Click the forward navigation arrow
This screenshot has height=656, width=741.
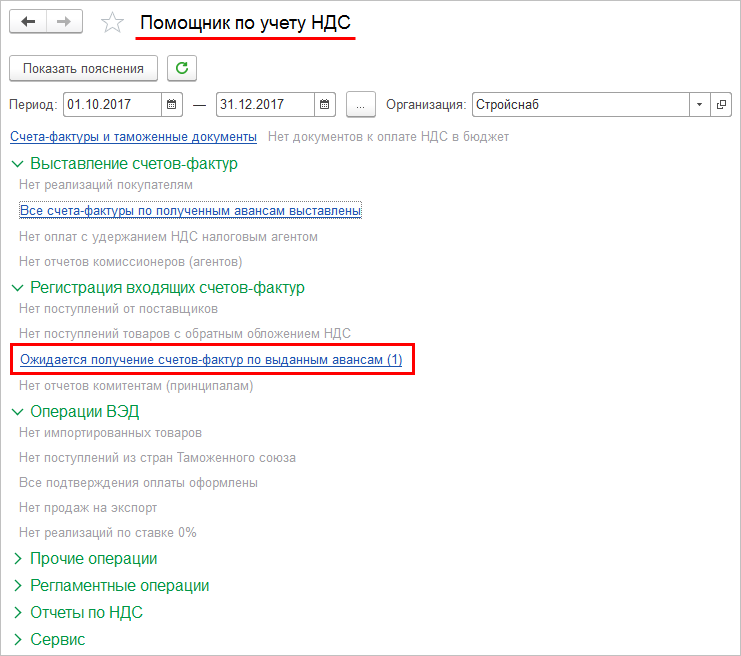(x=64, y=22)
